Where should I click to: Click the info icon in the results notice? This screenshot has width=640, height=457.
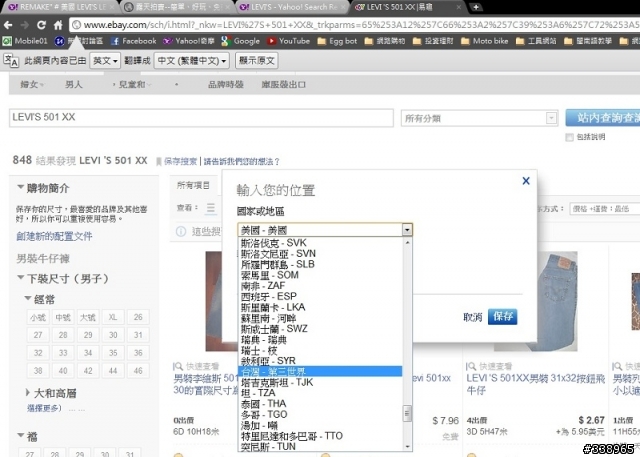click(181, 231)
